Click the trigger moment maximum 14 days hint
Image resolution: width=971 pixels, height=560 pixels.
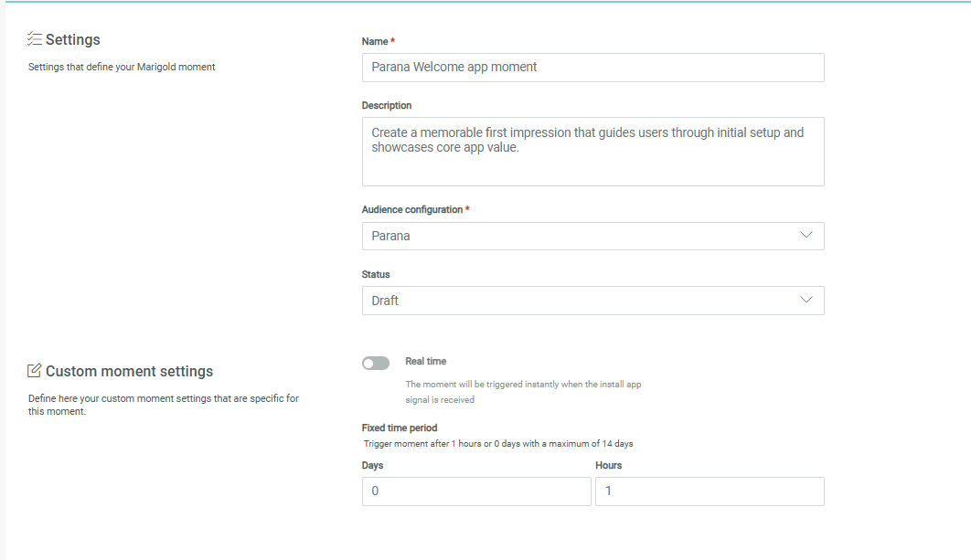(498, 444)
